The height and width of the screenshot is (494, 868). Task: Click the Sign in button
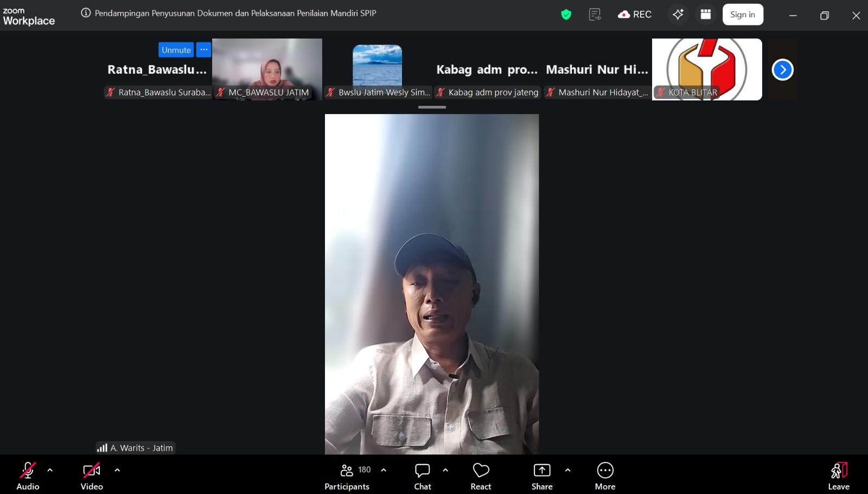pos(743,15)
